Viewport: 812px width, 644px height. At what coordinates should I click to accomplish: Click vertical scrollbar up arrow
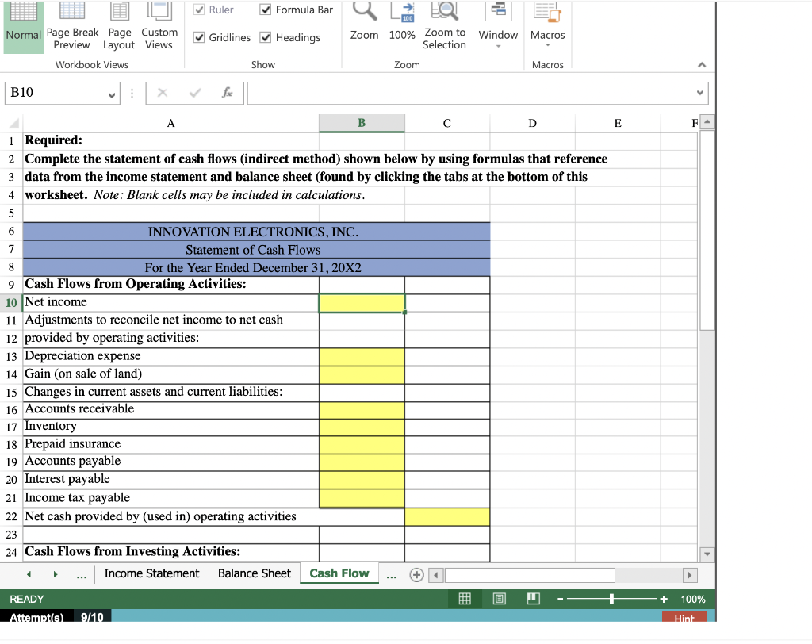(x=707, y=122)
